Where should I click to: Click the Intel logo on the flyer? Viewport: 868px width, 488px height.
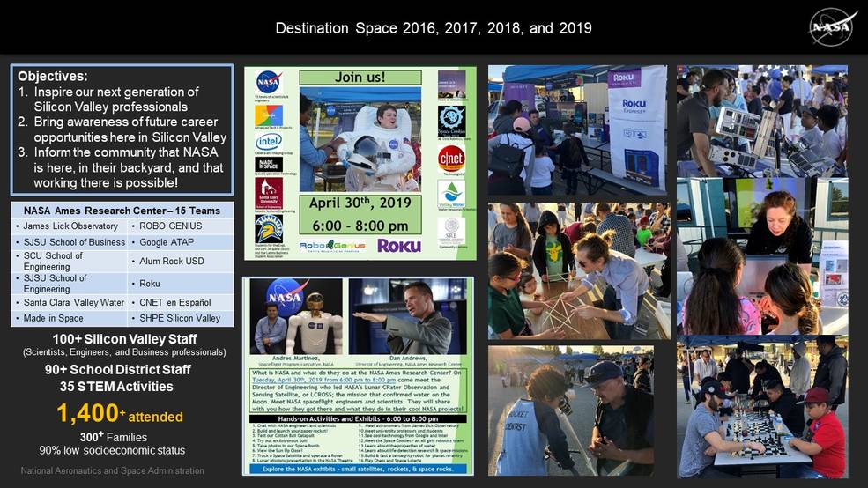coord(269,142)
